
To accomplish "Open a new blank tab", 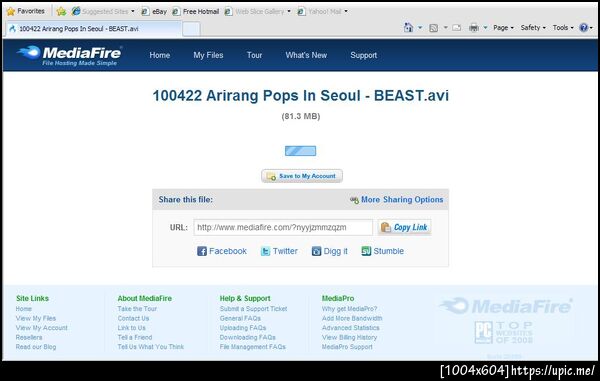I will pos(191,29).
